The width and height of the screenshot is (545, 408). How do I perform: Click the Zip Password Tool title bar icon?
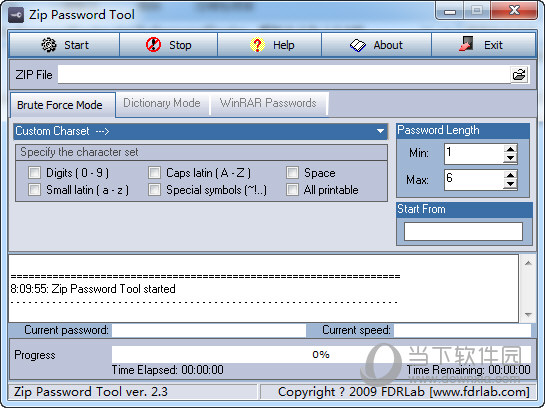tap(16, 15)
